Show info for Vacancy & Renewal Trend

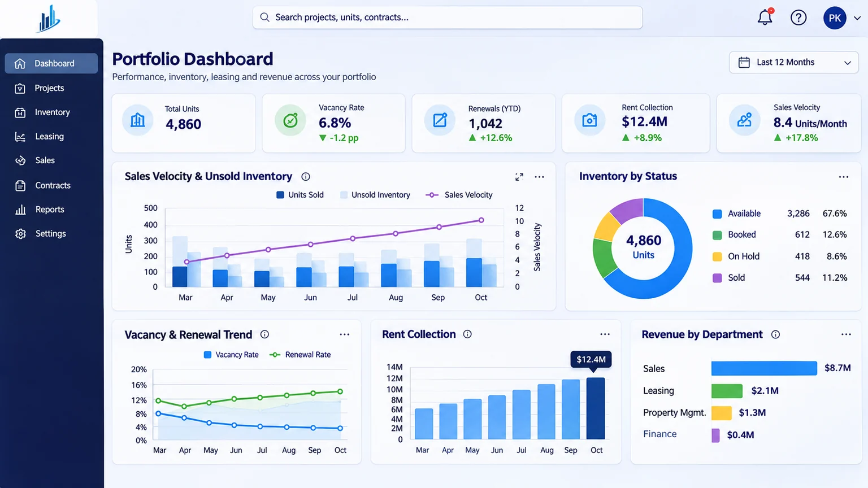pyautogui.click(x=264, y=334)
